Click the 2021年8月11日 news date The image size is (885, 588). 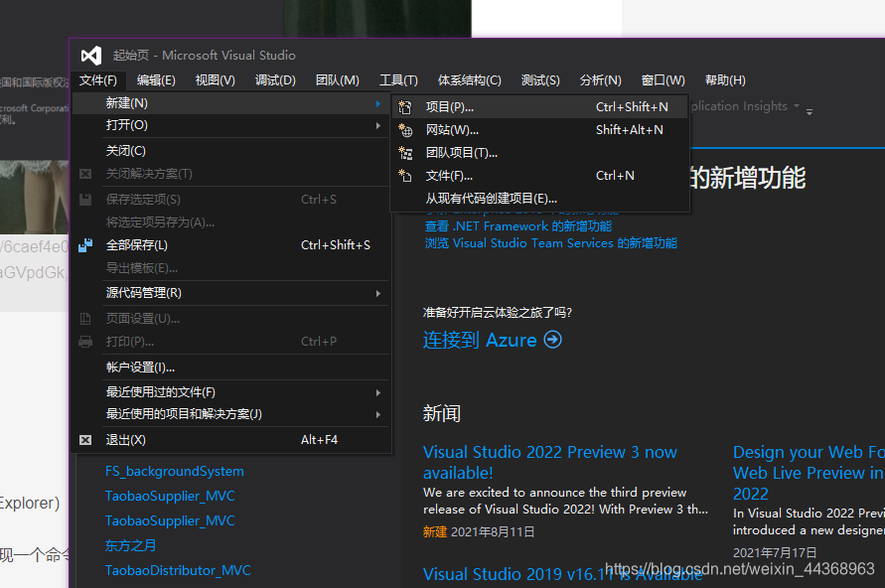pos(493,531)
